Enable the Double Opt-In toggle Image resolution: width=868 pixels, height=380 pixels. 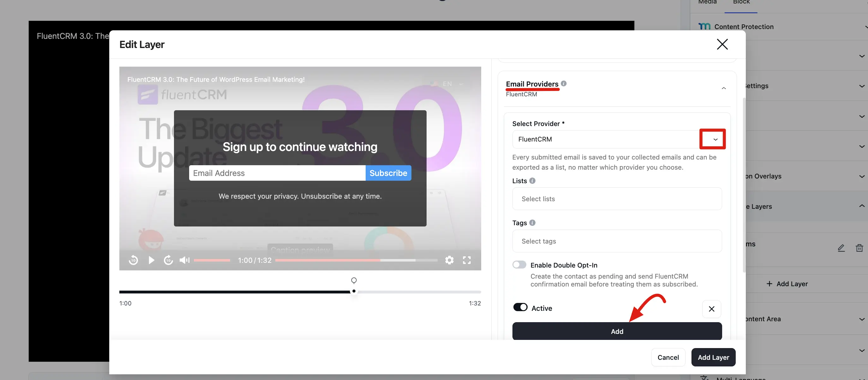point(519,265)
